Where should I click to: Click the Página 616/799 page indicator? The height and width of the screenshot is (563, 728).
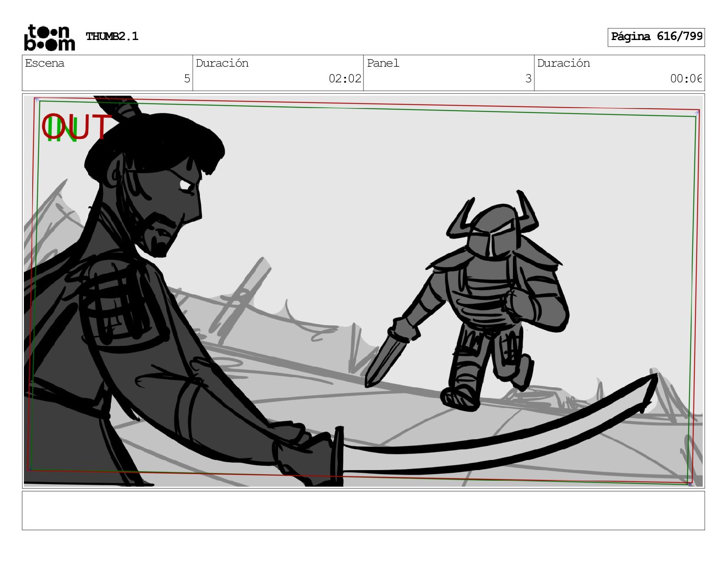pyautogui.click(x=656, y=37)
